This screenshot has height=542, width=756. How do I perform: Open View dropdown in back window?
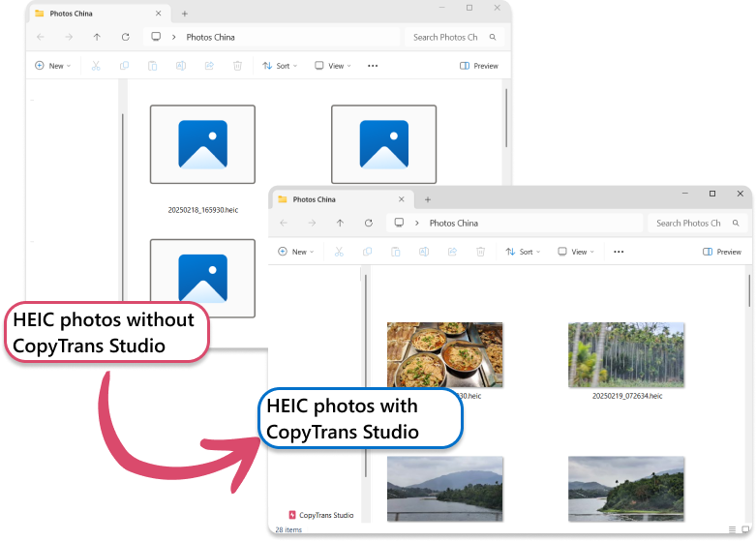click(x=333, y=66)
